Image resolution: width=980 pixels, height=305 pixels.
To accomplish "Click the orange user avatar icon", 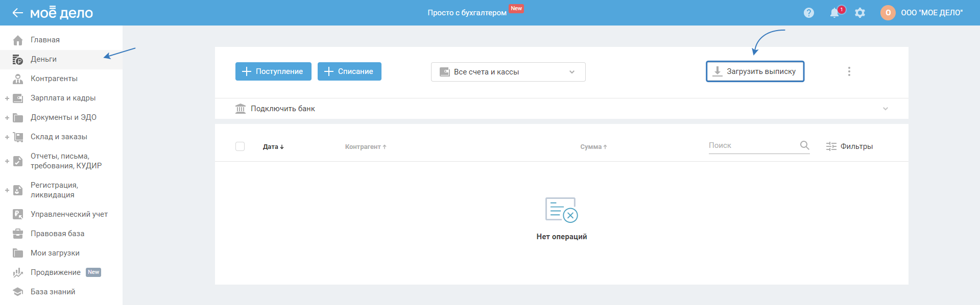I will click(x=888, y=13).
